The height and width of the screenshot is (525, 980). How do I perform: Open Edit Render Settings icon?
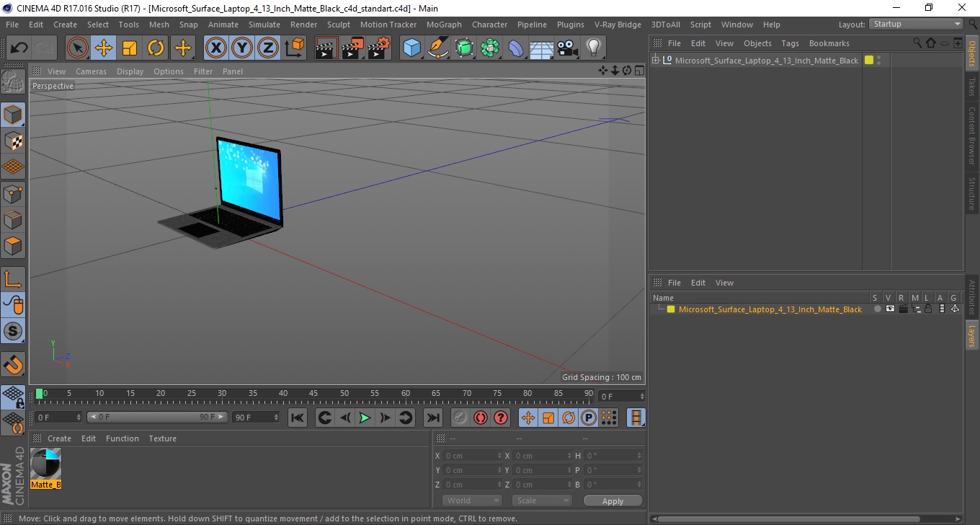[379, 48]
